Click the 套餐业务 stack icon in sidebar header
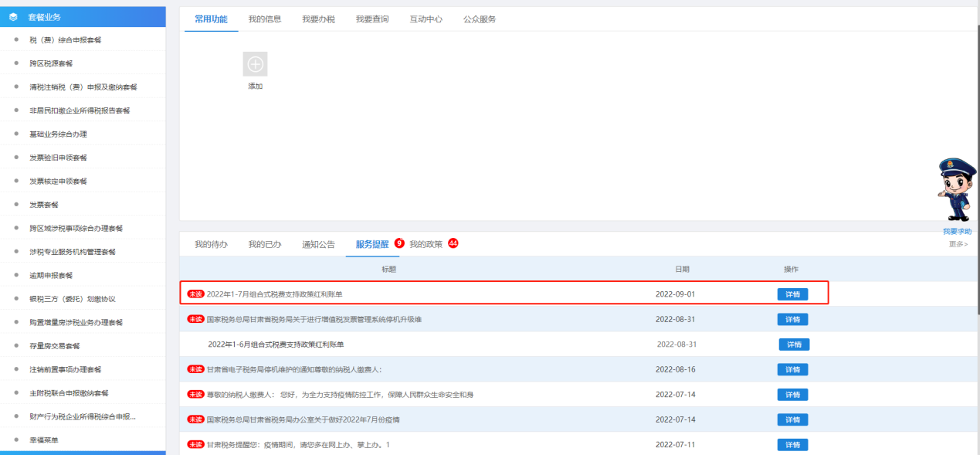Viewport: 980px width, 455px height. (x=13, y=16)
